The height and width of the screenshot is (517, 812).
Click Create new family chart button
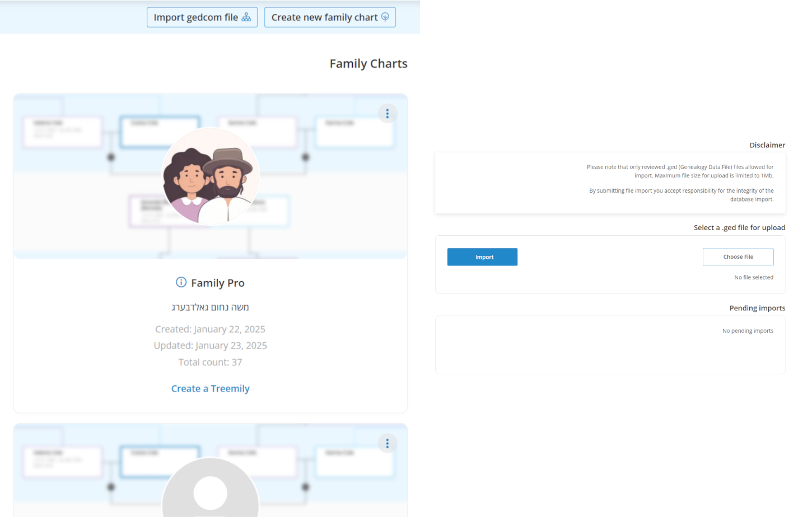tap(330, 17)
